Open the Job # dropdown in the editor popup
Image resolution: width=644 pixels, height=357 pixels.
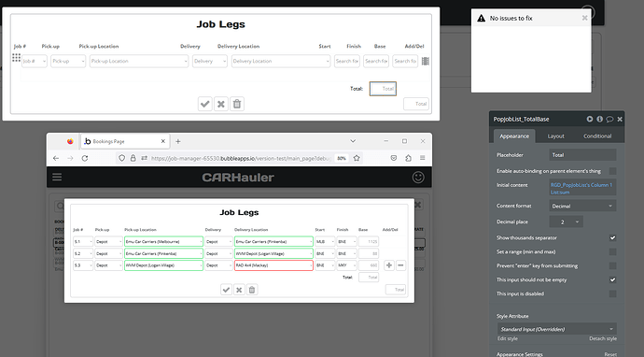(35, 61)
